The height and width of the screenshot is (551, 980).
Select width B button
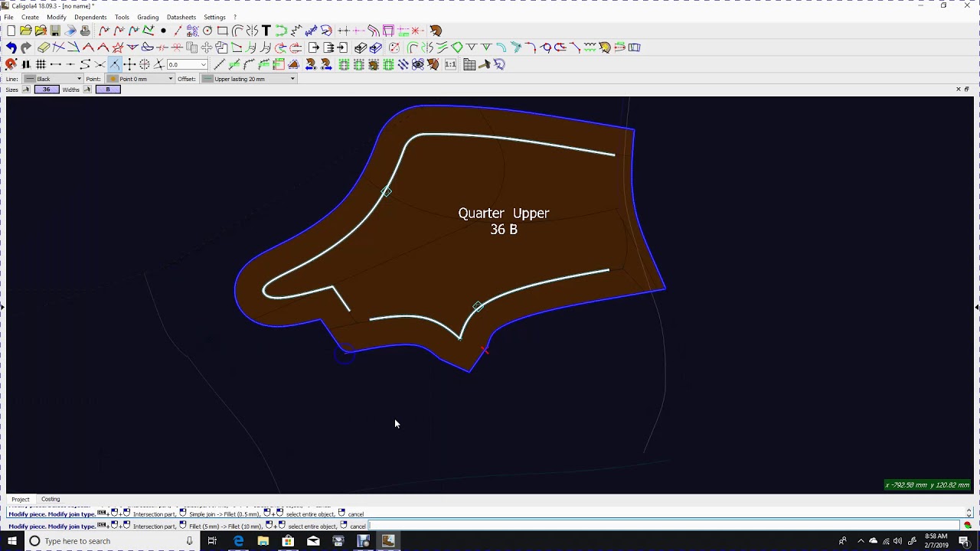[108, 90]
